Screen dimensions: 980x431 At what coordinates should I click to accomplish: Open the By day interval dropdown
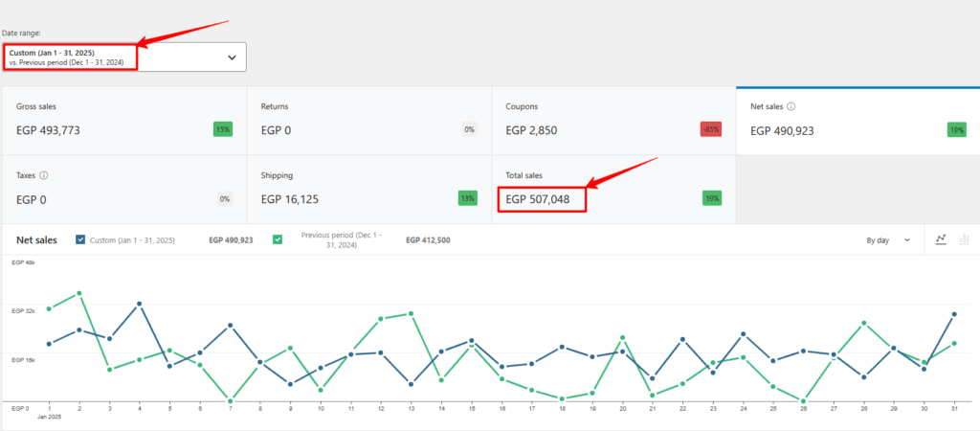(x=888, y=240)
